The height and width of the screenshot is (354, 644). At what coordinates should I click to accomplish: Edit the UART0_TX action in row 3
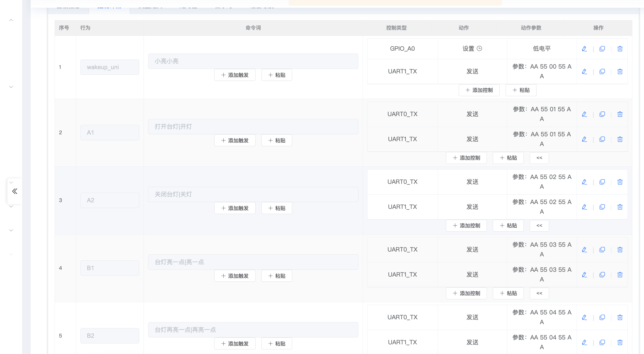pyautogui.click(x=584, y=182)
